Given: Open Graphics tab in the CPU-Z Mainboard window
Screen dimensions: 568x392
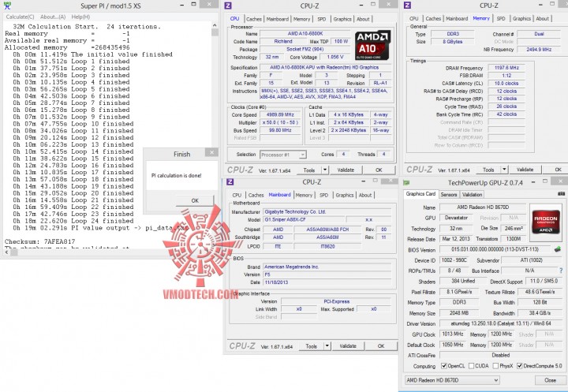Looking at the screenshot, I should [345, 195].
